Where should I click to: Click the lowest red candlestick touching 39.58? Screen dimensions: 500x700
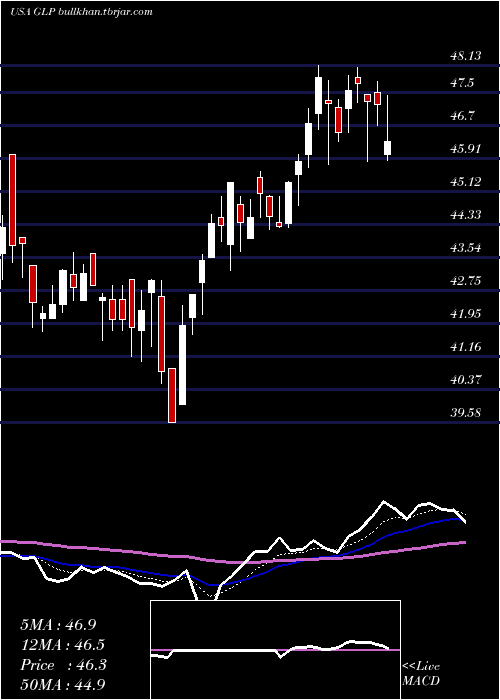pyautogui.click(x=172, y=395)
